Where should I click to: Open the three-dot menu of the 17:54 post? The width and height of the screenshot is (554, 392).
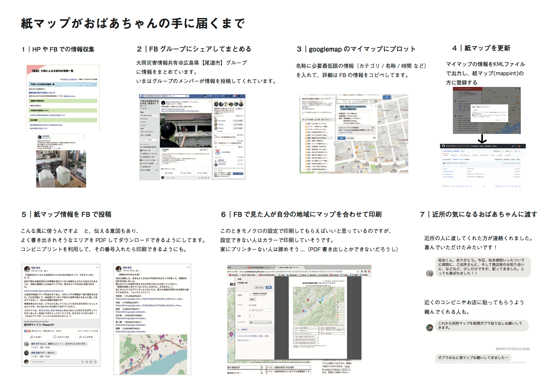point(97,267)
